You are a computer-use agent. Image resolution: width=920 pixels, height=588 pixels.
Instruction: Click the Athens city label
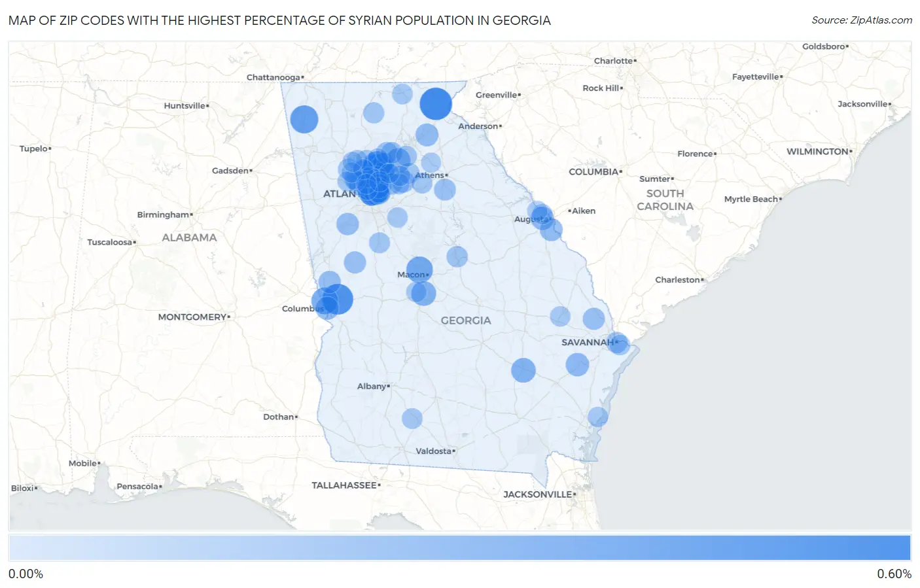429,175
